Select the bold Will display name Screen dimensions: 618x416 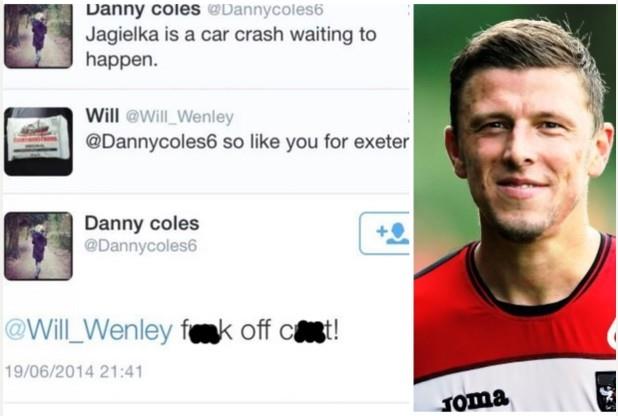tap(102, 116)
